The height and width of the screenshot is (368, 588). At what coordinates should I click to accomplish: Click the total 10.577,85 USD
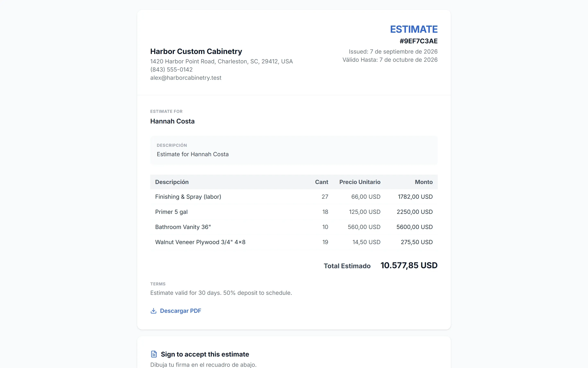tap(409, 266)
